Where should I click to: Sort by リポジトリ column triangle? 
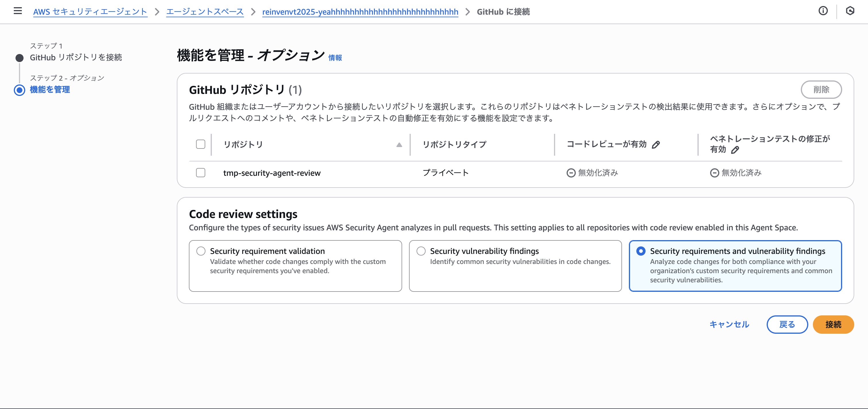399,145
